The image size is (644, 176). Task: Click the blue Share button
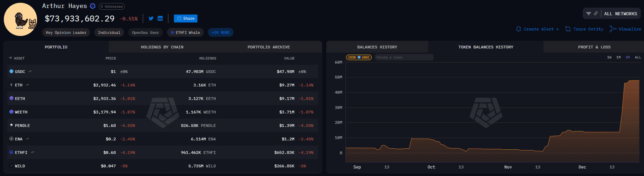coord(186,18)
